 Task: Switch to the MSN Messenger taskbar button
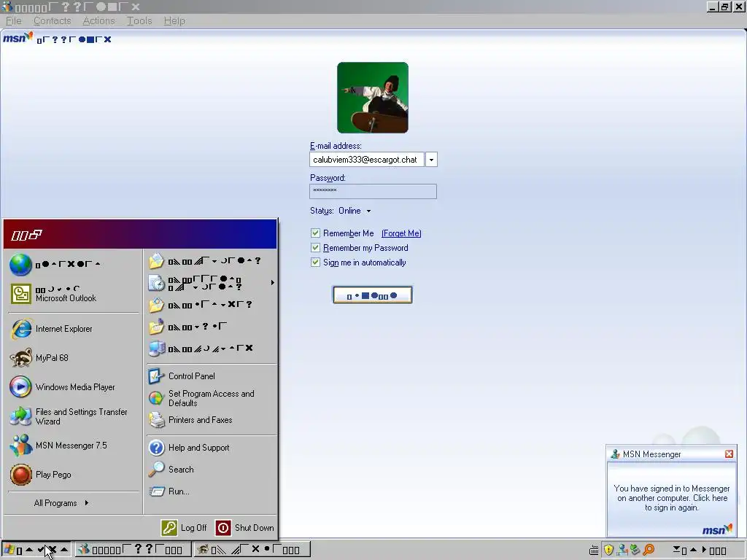(x=133, y=550)
